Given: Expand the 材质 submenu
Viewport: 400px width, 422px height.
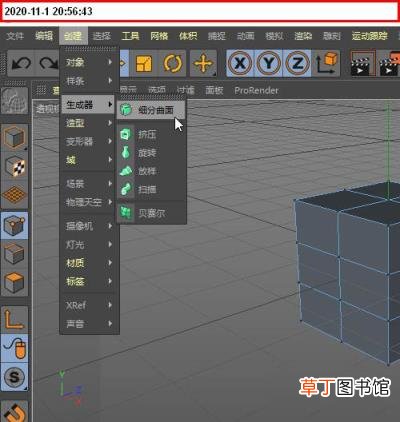Looking at the screenshot, I should tap(89, 263).
